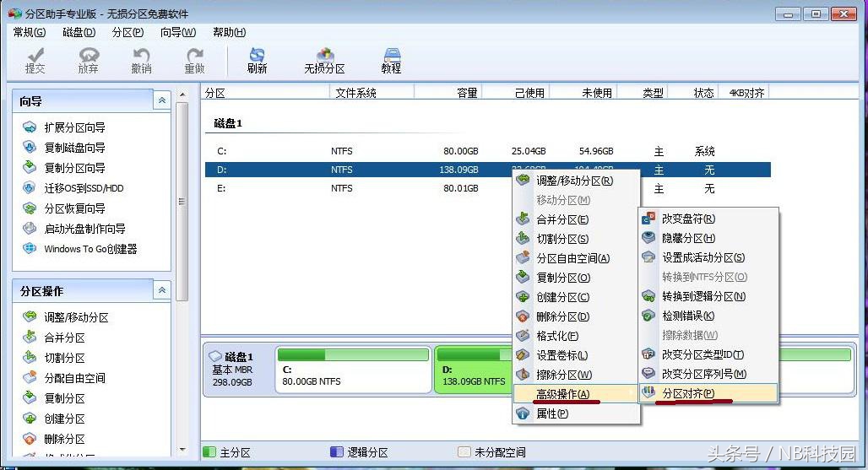Choose 创建分区(C) in context menu

[576, 297]
